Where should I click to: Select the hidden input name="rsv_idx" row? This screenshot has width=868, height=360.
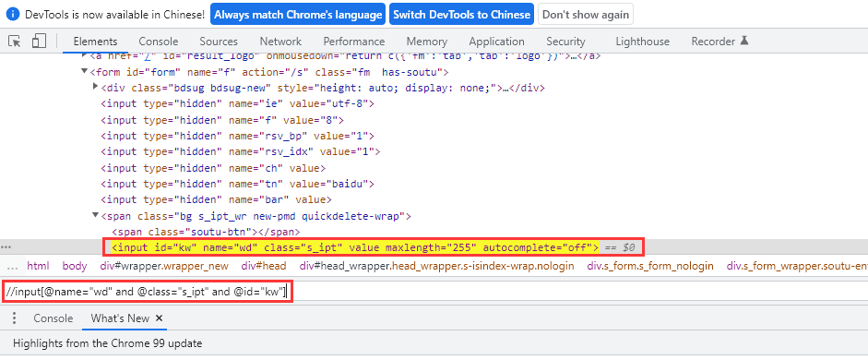(240, 151)
